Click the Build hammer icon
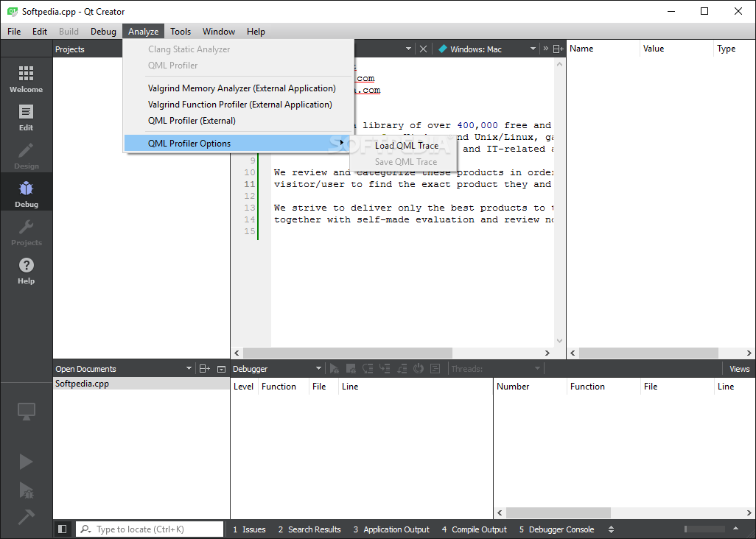The image size is (756, 539). 26,518
